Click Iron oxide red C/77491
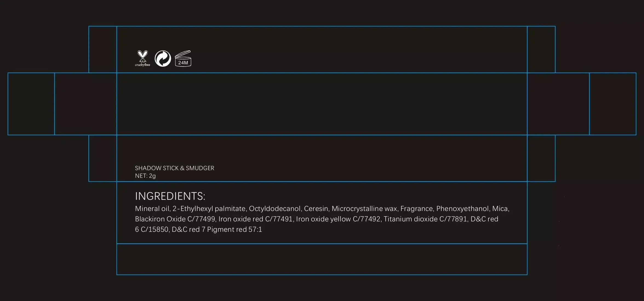644x301 pixels. pos(255,219)
